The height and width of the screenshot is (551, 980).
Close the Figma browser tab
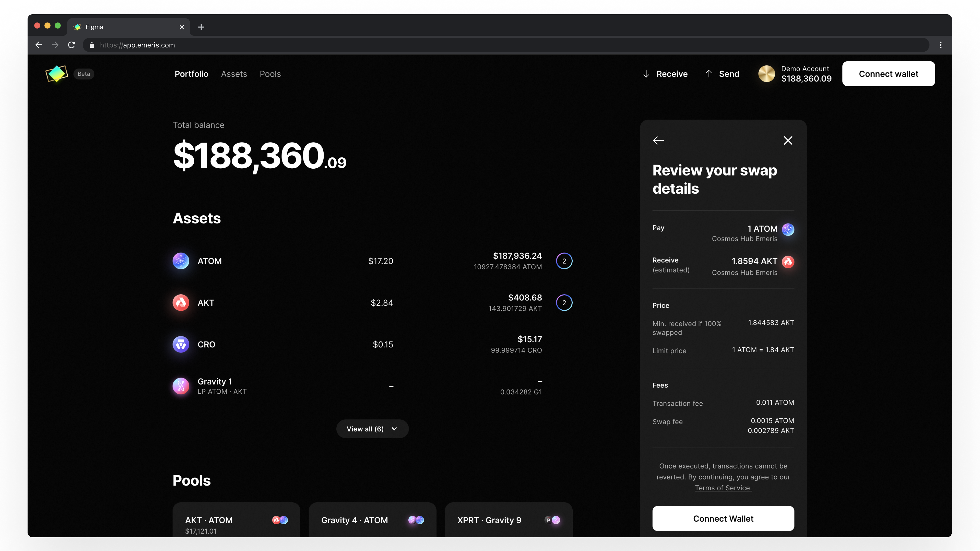tap(181, 27)
